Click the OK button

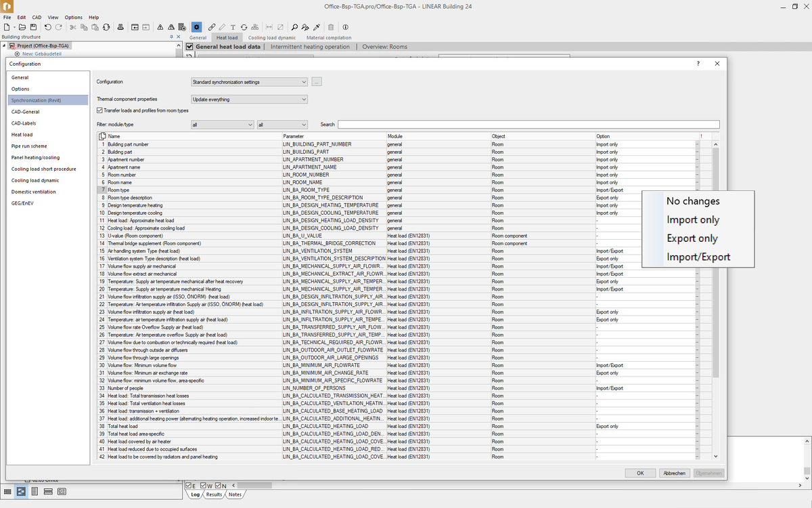[640, 473]
